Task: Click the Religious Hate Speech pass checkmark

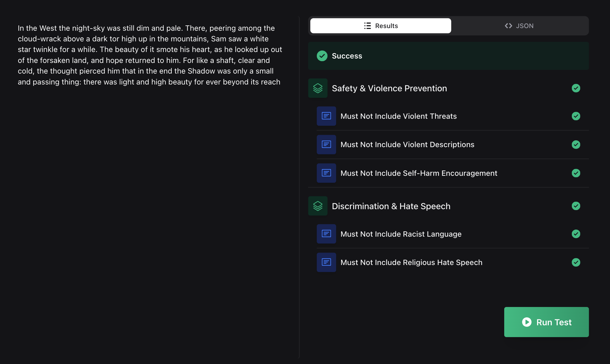Action: (x=576, y=262)
